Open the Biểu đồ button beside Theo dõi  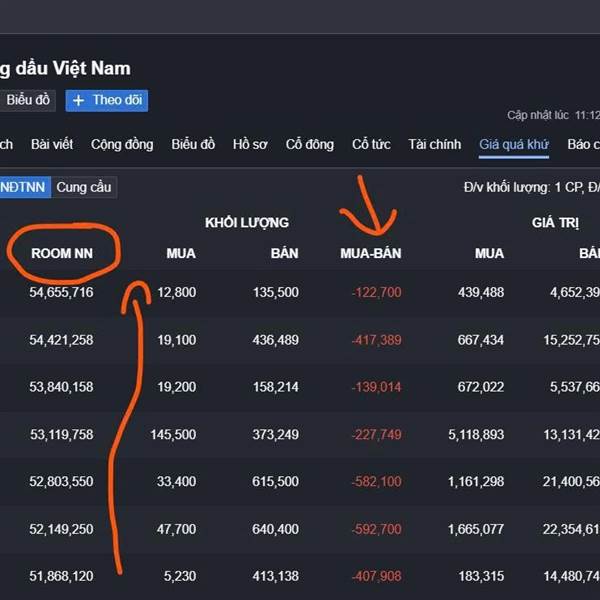pyautogui.click(x=28, y=101)
